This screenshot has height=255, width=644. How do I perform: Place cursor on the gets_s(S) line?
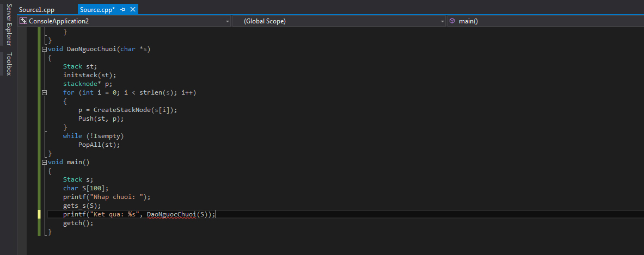[82, 206]
